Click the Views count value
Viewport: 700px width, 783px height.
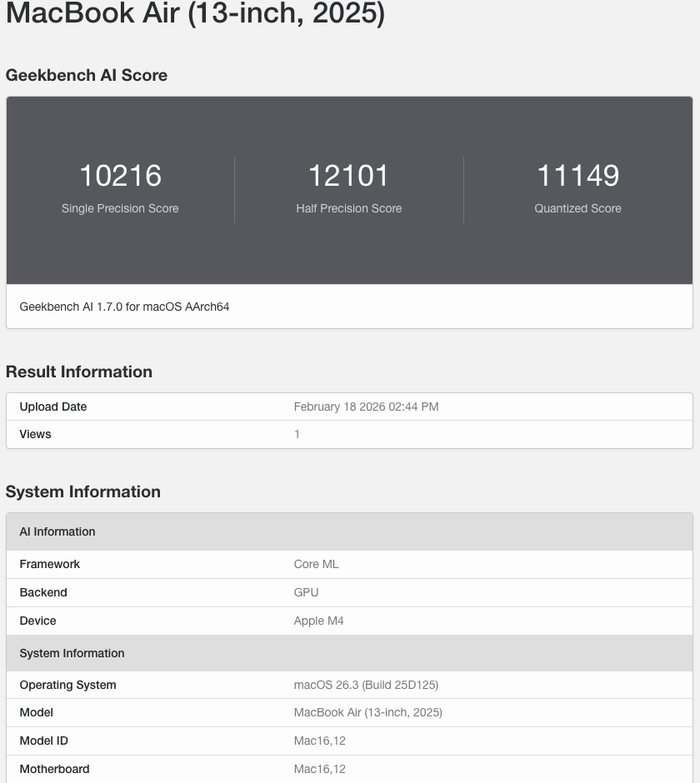(297, 434)
